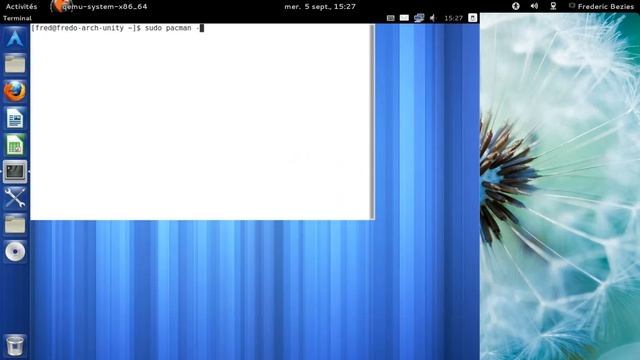
Task: Open the volume icon in GNOME top bar
Action: tap(534, 6)
